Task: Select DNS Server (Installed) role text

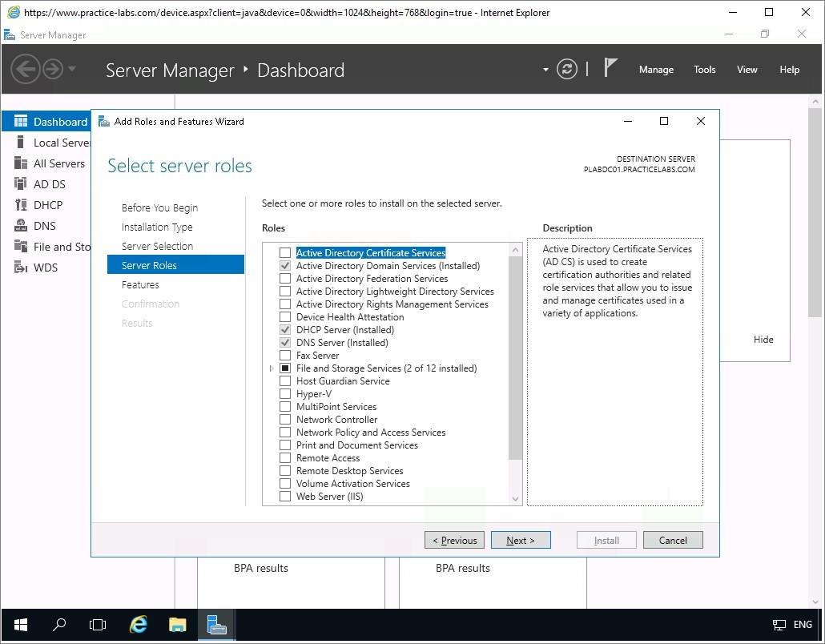Action: click(x=342, y=343)
